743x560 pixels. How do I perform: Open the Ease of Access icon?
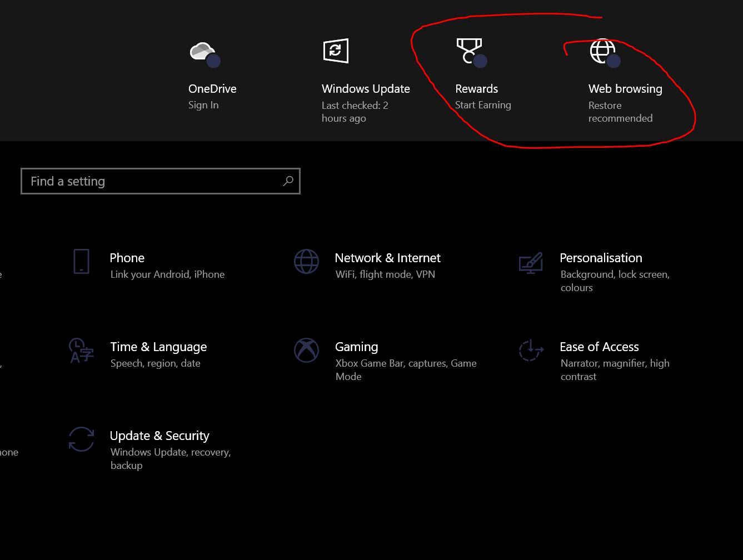531,350
